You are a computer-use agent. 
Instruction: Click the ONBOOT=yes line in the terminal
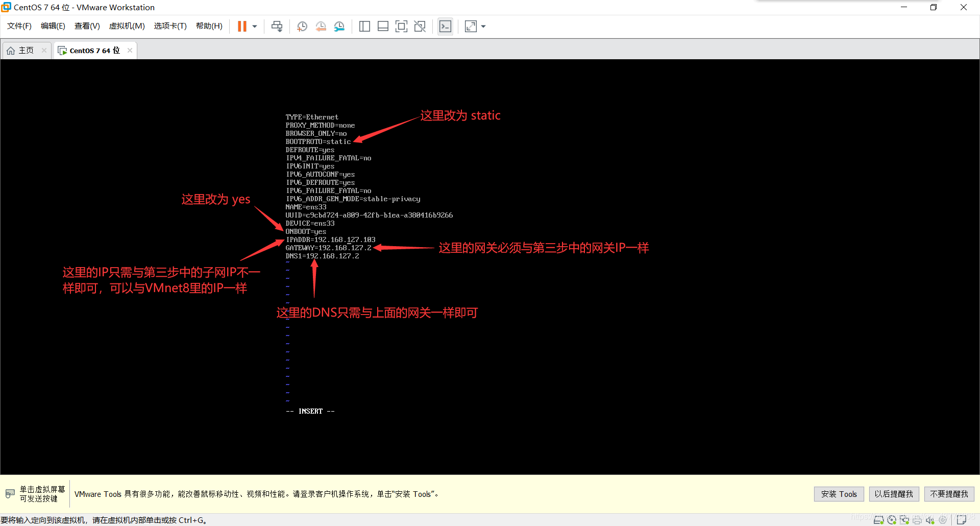pos(306,231)
